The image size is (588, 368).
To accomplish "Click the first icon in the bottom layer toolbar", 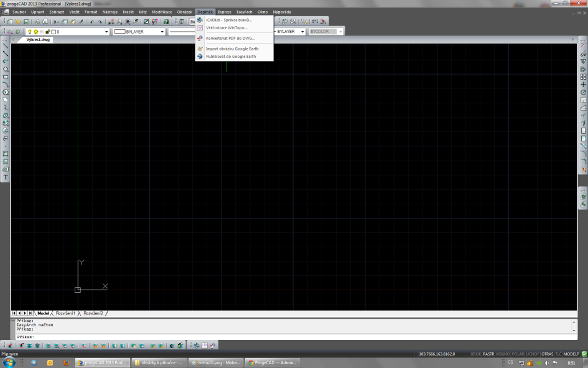I will 10,346.
